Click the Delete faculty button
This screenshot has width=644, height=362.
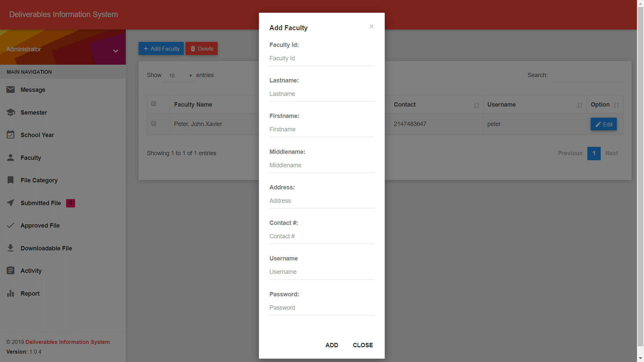[x=202, y=49]
